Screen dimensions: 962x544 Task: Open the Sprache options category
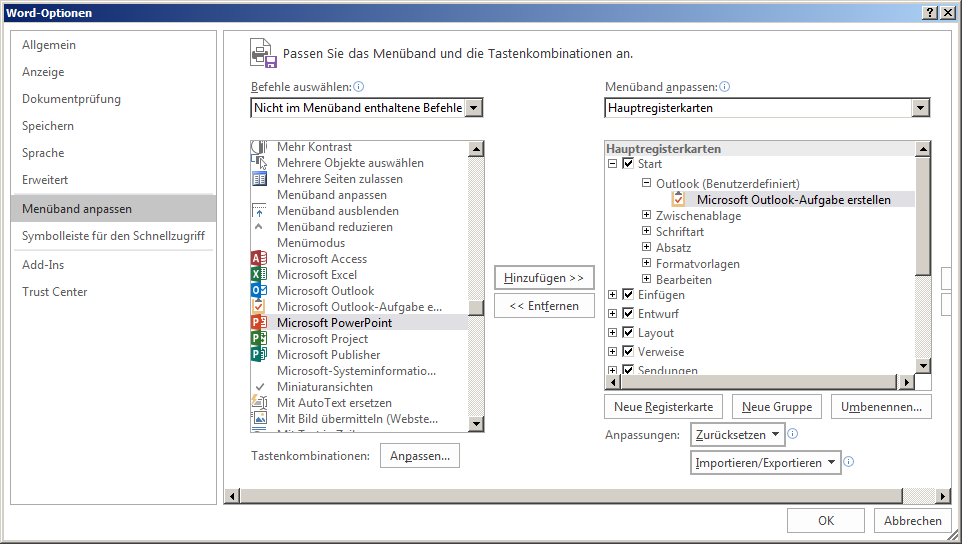[114, 153]
